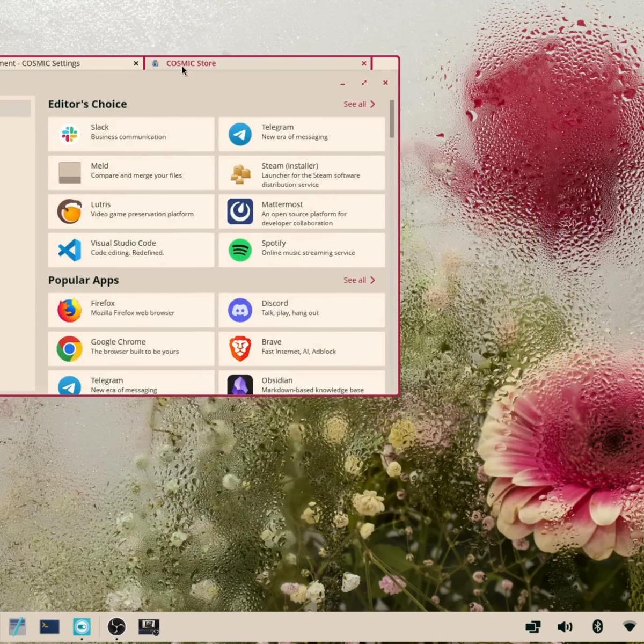Viewport: 644px width, 644px height.
Task: Click the Telegram icon in Editor's Choice
Action: point(240,134)
